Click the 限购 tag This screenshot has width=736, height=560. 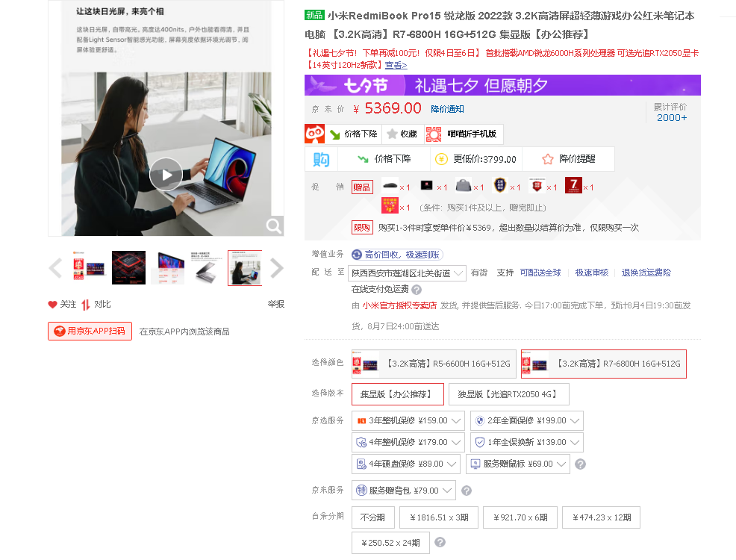pos(362,228)
